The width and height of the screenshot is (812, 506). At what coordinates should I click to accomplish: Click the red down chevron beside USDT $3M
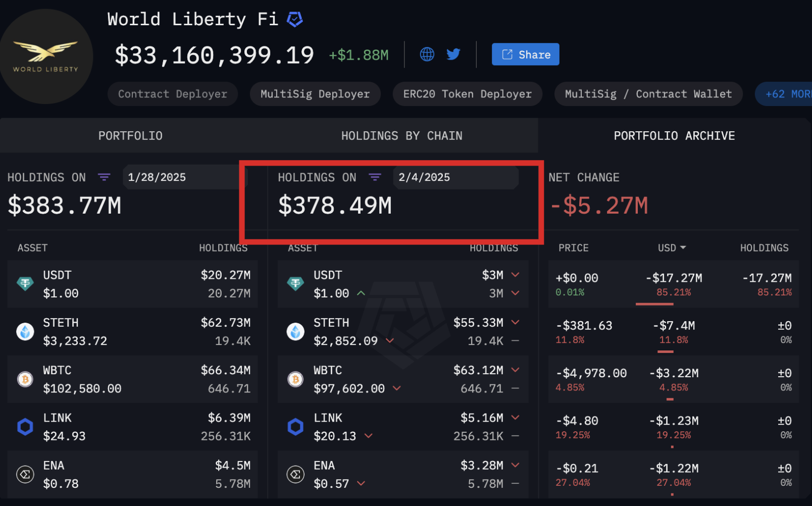[x=515, y=275]
